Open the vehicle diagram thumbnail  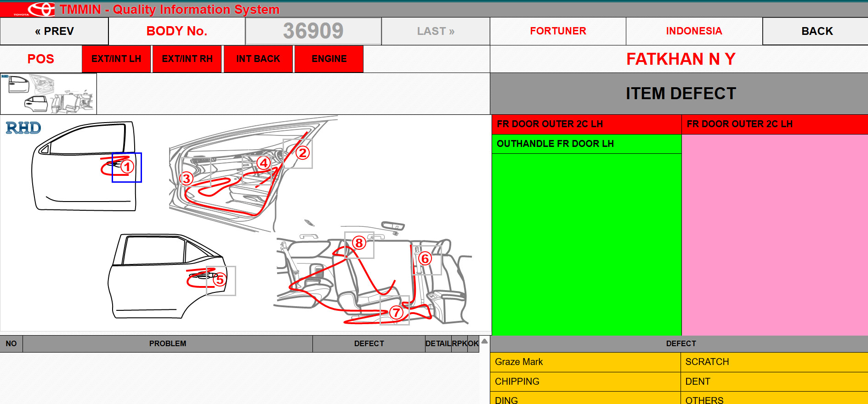click(x=48, y=94)
